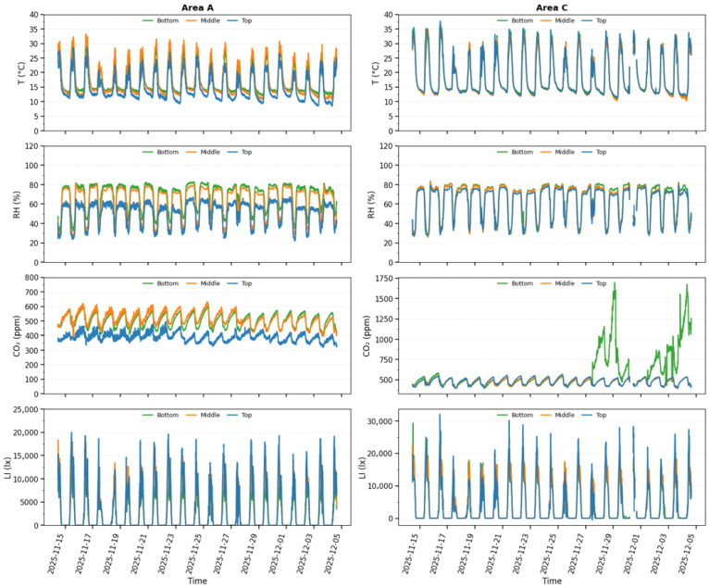Click orange Middle swatch in Area A humidity legend

192,152
